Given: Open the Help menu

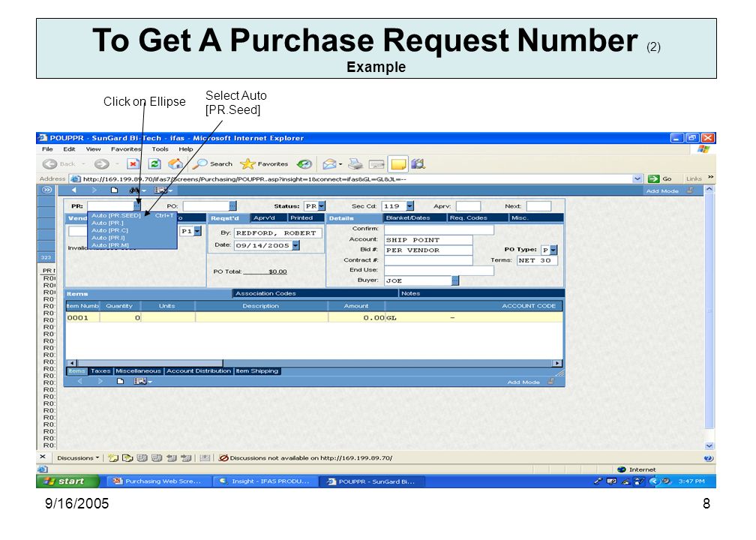Looking at the screenshot, I should (186, 149).
